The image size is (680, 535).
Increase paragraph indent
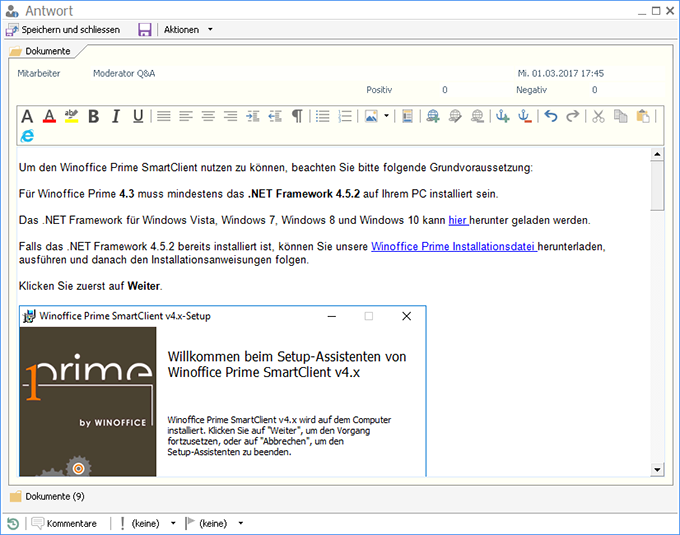pos(253,116)
